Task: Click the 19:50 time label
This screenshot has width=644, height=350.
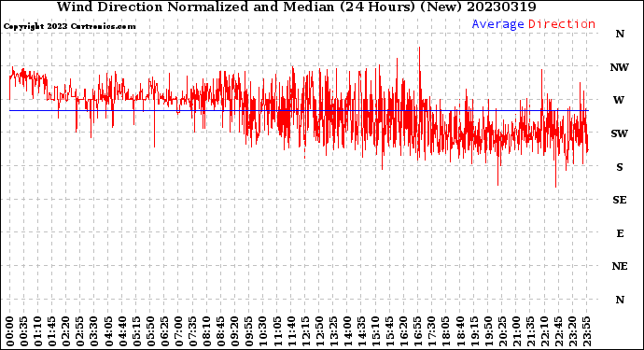Action: click(x=488, y=331)
